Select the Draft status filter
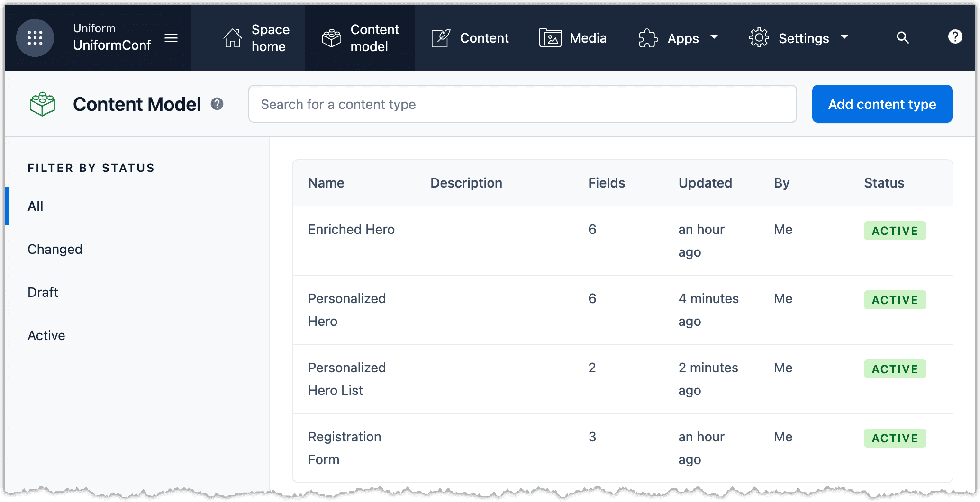This screenshot has width=980, height=502. 43,292
